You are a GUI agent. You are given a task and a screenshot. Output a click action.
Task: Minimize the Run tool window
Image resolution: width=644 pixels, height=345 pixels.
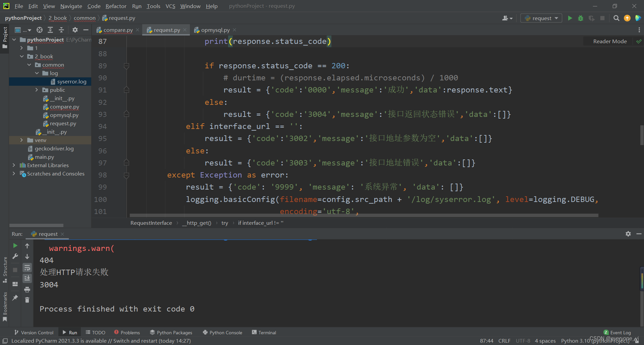point(639,234)
